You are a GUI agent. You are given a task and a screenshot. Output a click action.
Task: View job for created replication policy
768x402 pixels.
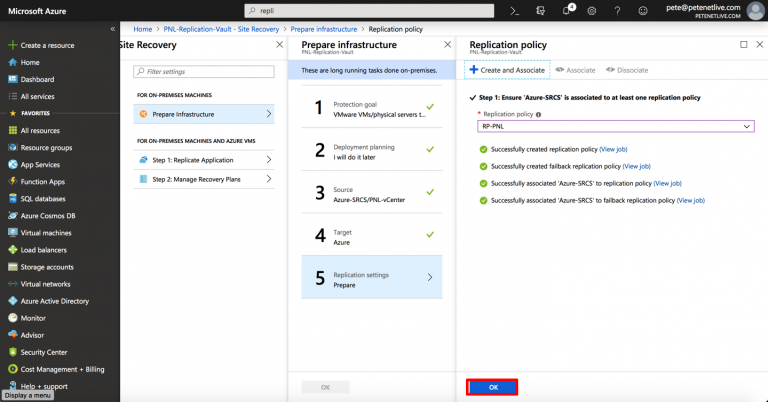(613, 149)
